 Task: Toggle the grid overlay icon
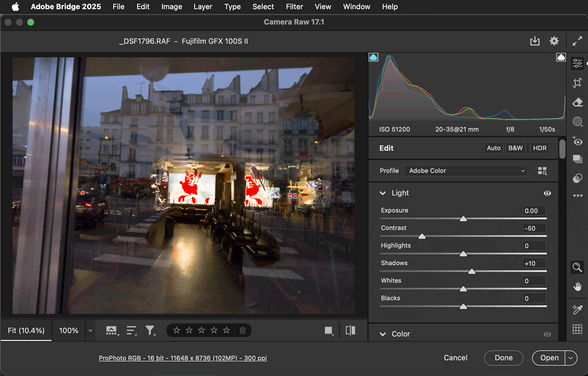point(578,329)
